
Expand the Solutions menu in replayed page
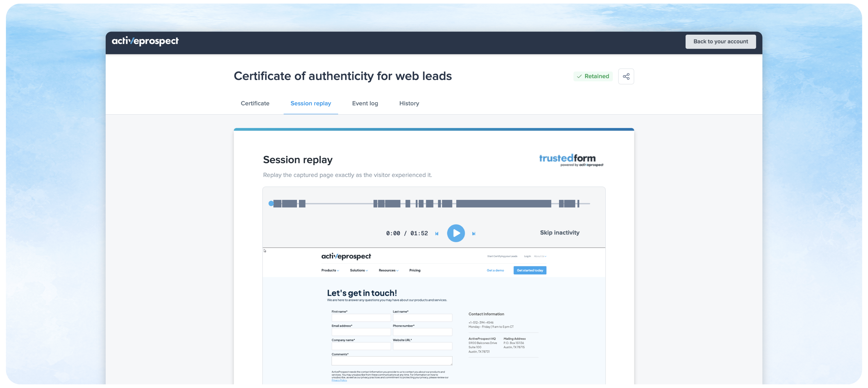(x=359, y=270)
